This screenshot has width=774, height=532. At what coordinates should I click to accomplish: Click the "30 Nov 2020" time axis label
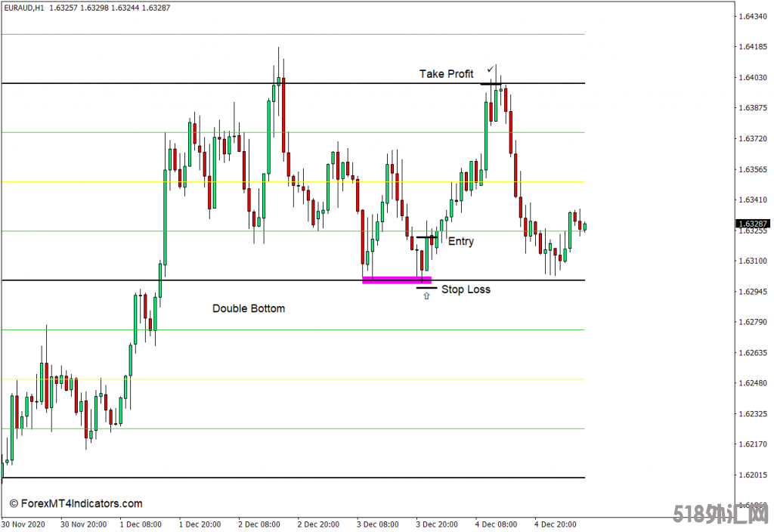(23, 524)
